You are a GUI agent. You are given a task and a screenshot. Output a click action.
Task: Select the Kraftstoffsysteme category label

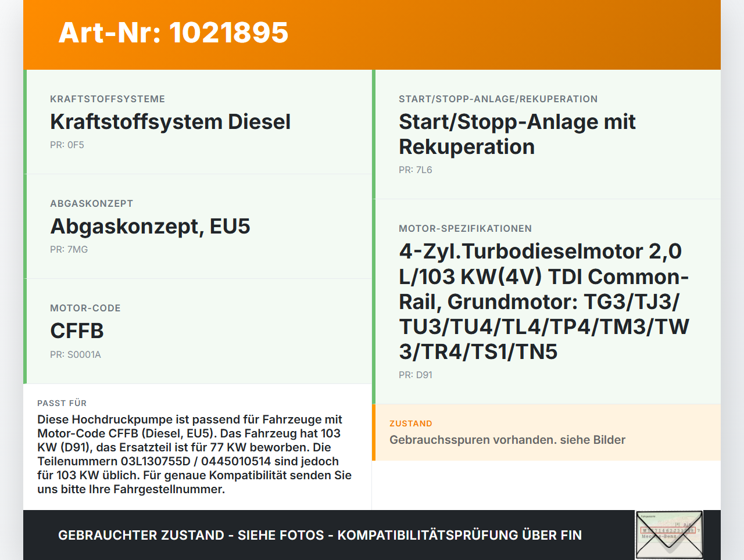pos(108,99)
